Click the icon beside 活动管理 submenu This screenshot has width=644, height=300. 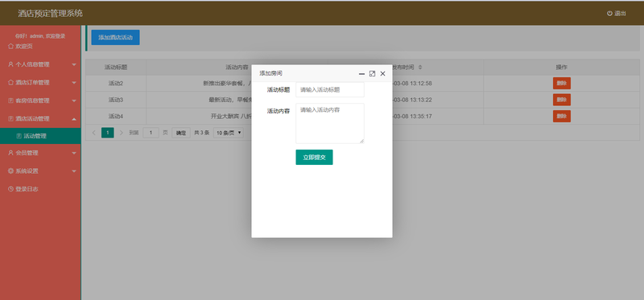19,136
